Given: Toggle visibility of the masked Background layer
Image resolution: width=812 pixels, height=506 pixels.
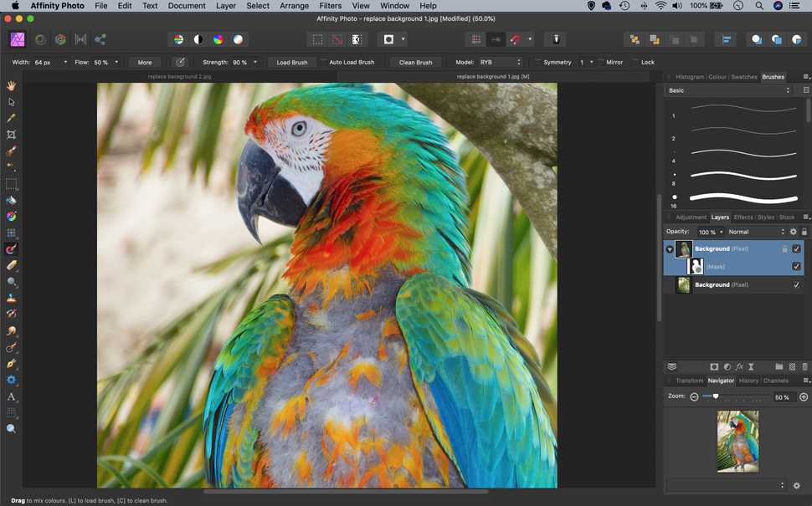Looking at the screenshot, I should (796, 248).
